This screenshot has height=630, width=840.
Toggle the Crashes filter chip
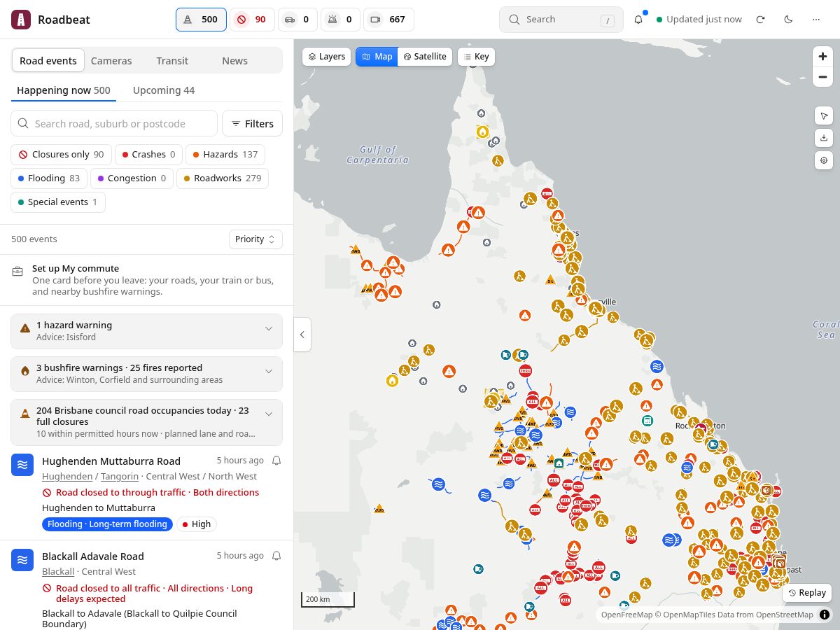click(148, 155)
